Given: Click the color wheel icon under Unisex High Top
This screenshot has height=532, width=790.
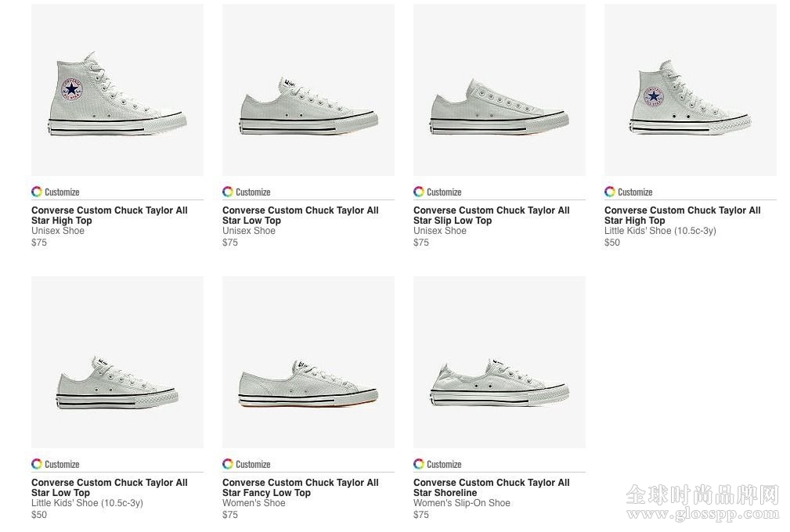Looking at the screenshot, I should point(37,192).
